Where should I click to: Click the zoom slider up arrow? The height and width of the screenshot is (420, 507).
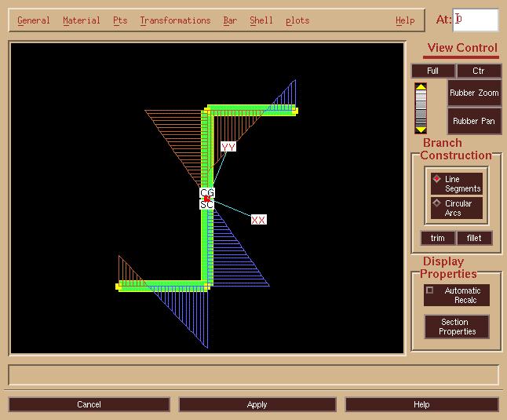click(421, 86)
